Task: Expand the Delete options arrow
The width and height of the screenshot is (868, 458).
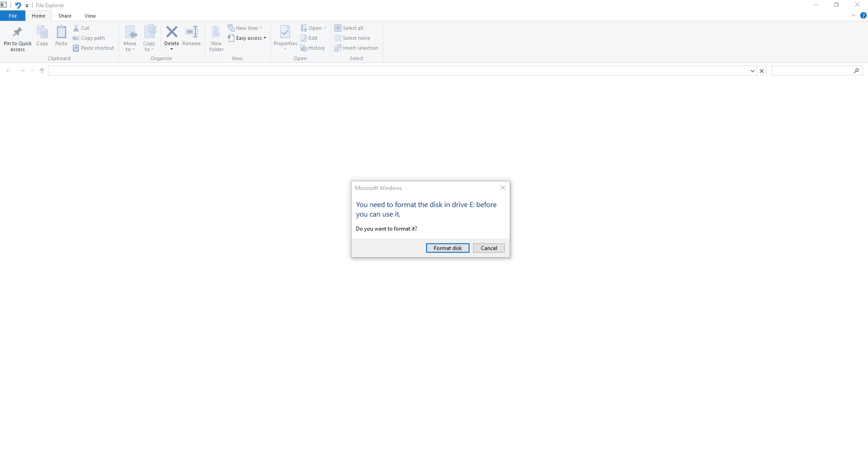Action: click(x=171, y=49)
